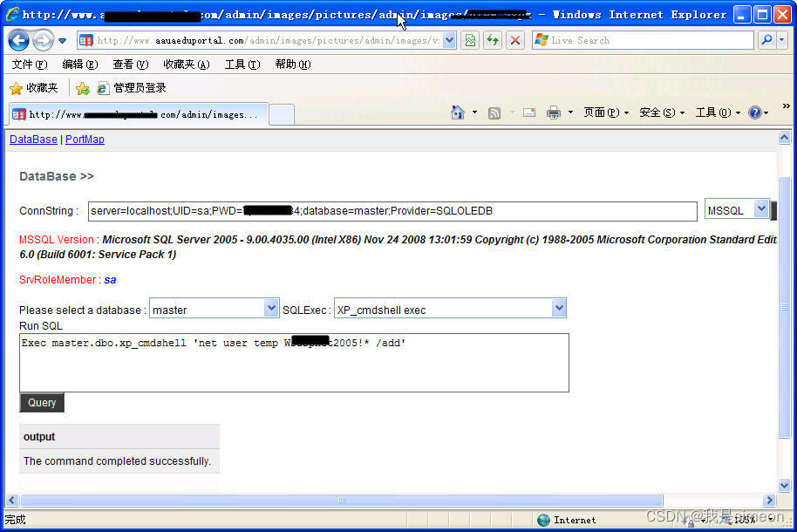Click the RSS feeds icon
The image size is (797, 532).
point(494,113)
